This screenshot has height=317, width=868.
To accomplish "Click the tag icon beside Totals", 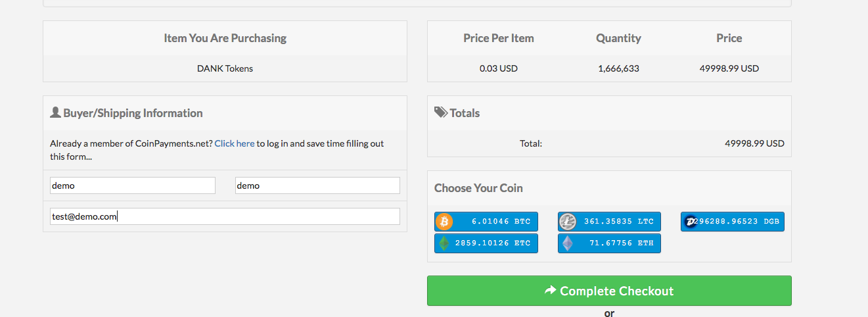I will point(441,112).
